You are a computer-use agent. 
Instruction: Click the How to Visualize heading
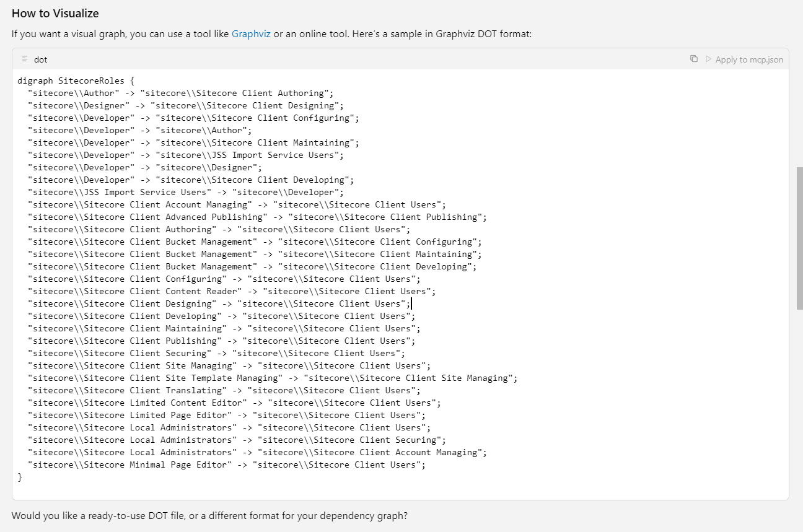(55, 13)
